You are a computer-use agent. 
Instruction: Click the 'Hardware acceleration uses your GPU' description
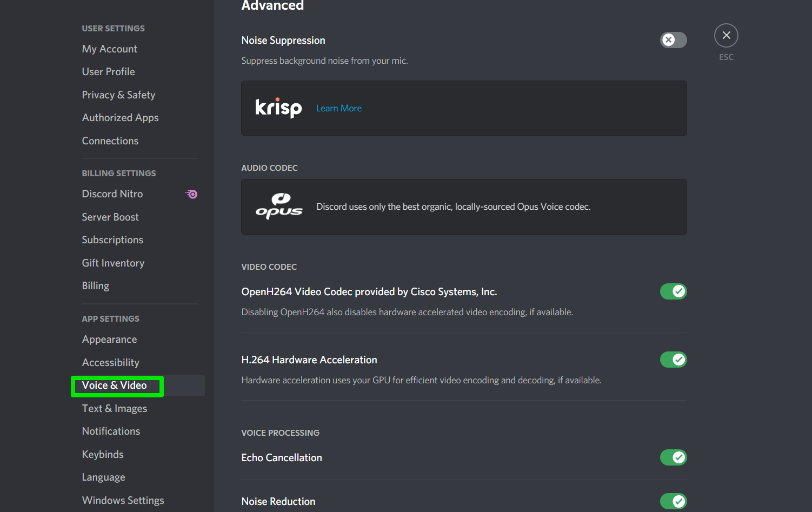[x=421, y=381]
